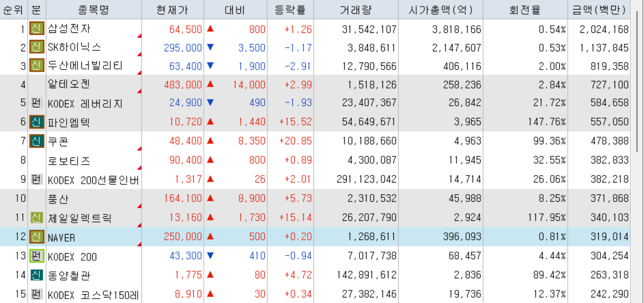Click the 신 badge next to 동양철관

pos(37,275)
